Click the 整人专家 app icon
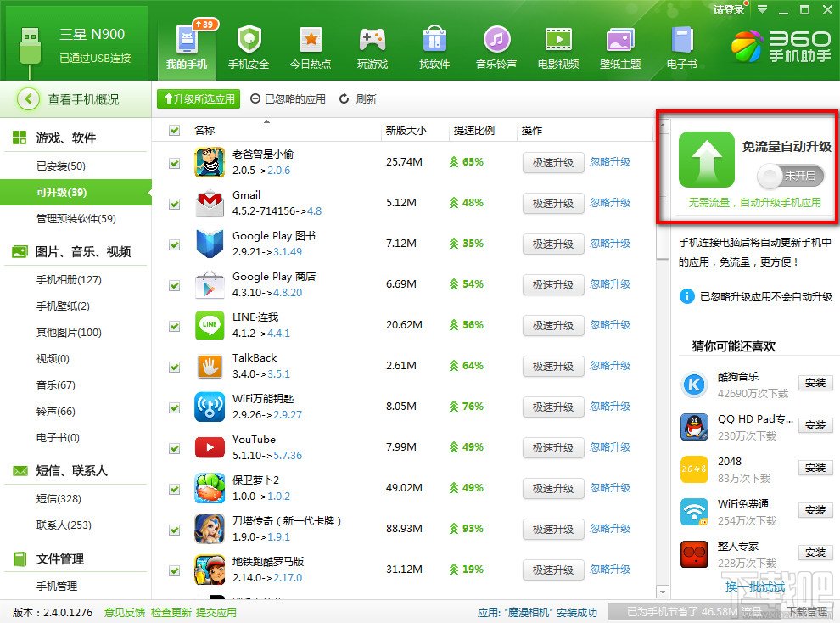The height and width of the screenshot is (623, 840). tap(694, 554)
